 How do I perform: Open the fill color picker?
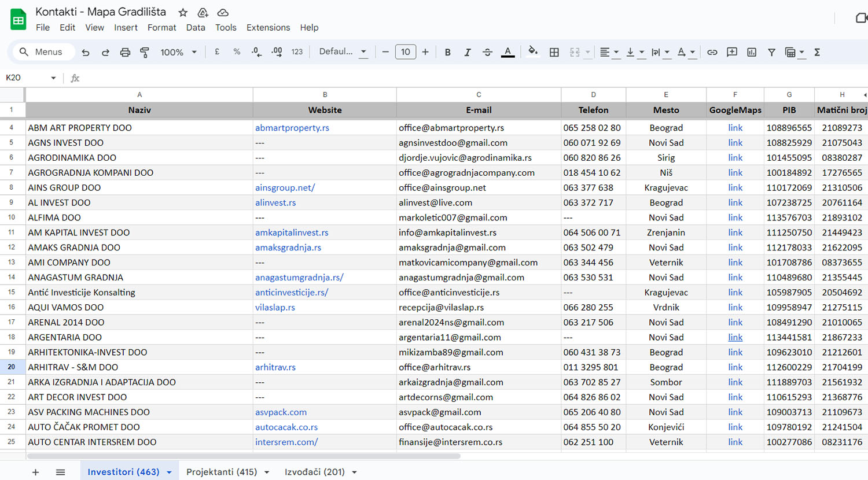pyautogui.click(x=533, y=52)
